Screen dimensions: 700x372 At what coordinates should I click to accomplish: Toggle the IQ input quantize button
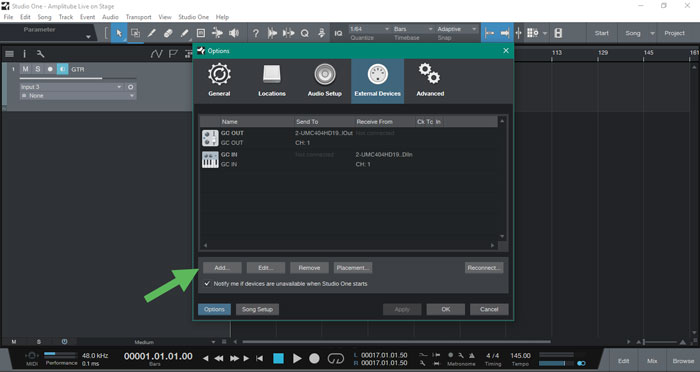pyautogui.click(x=338, y=33)
